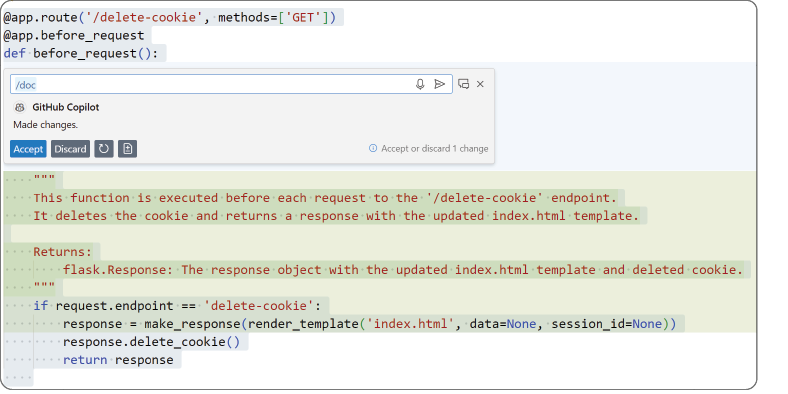Click the GitHub Copilot avatar icon

20,107
